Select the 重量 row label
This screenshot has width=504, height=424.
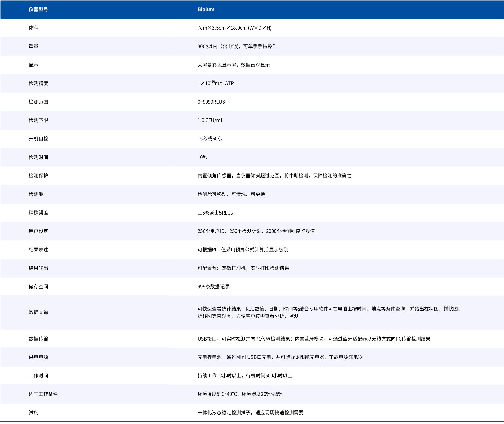(x=34, y=46)
